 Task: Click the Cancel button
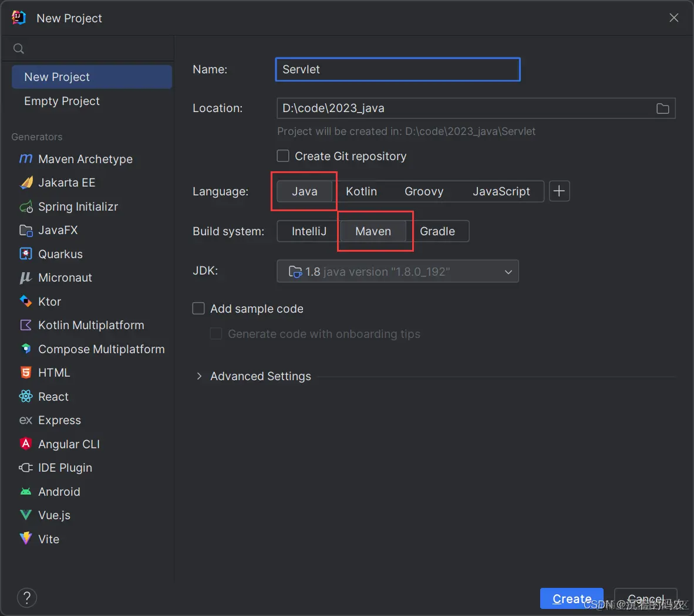646,599
